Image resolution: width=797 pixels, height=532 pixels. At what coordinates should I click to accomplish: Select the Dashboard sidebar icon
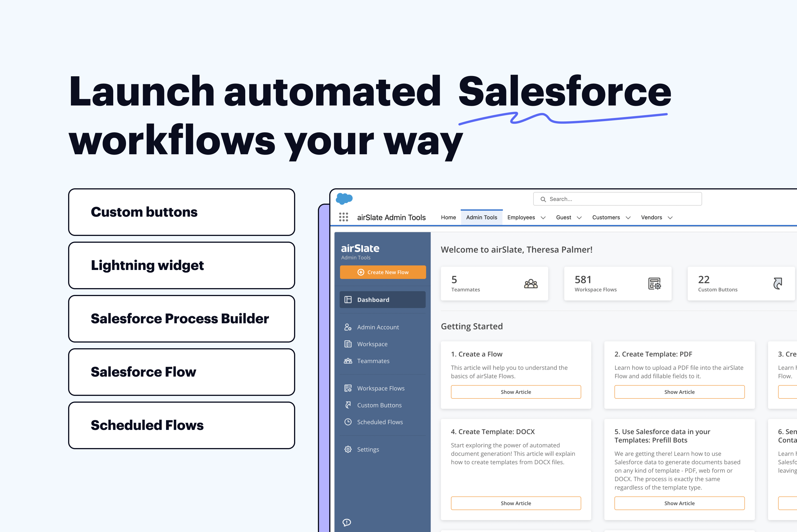tap(348, 299)
